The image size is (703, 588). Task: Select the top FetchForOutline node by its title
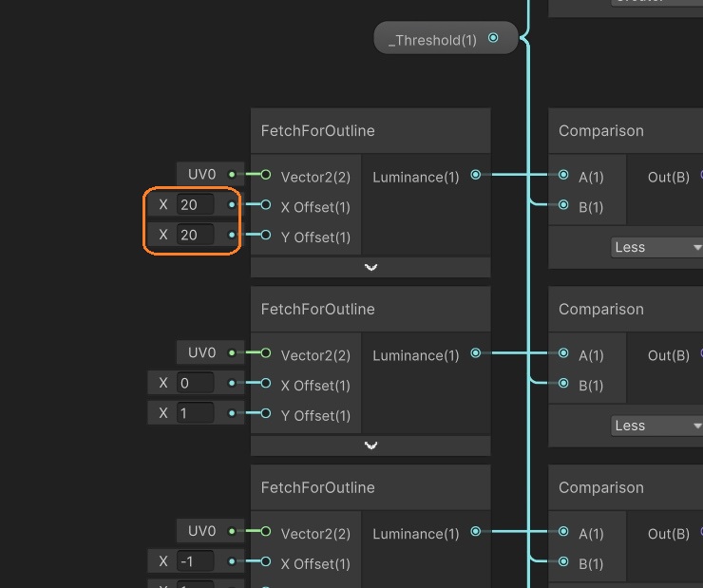coord(318,131)
